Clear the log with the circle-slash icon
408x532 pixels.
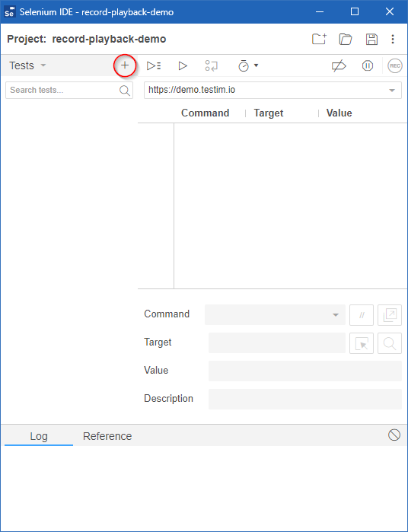pyautogui.click(x=394, y=435)
